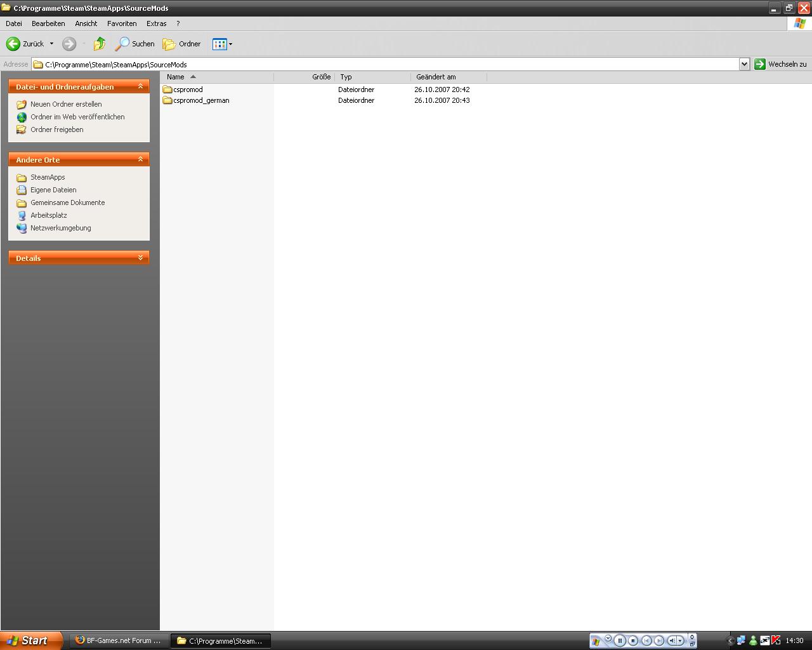The image size is (812, 650).
Task: Sort by the Name column header
Action: [x=217, y=77]
